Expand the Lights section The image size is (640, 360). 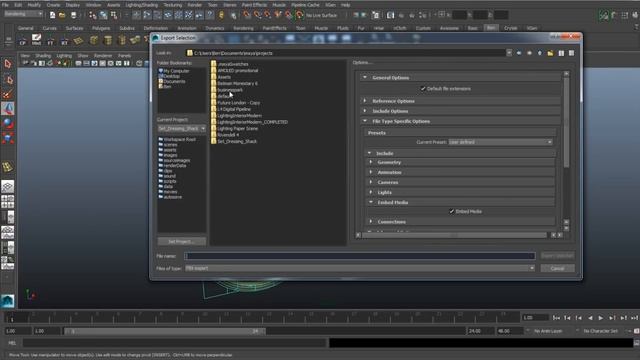(x=371, y=192)
